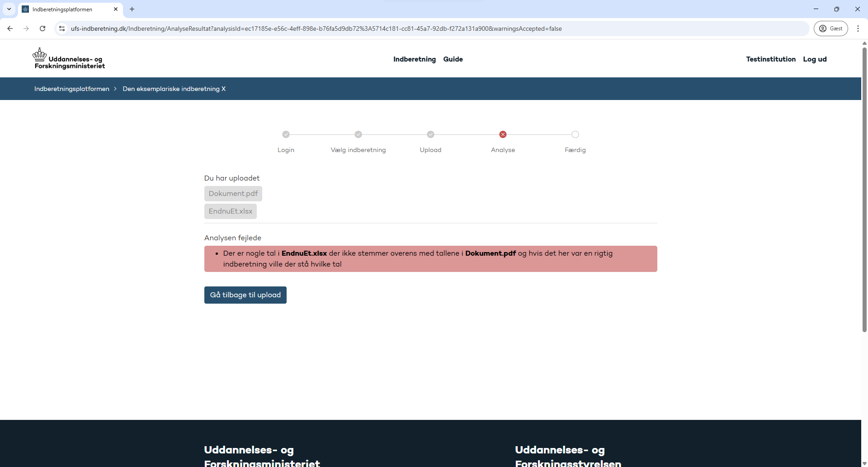
Task: Open the Indberetning menu item
Action: [415, 59]
